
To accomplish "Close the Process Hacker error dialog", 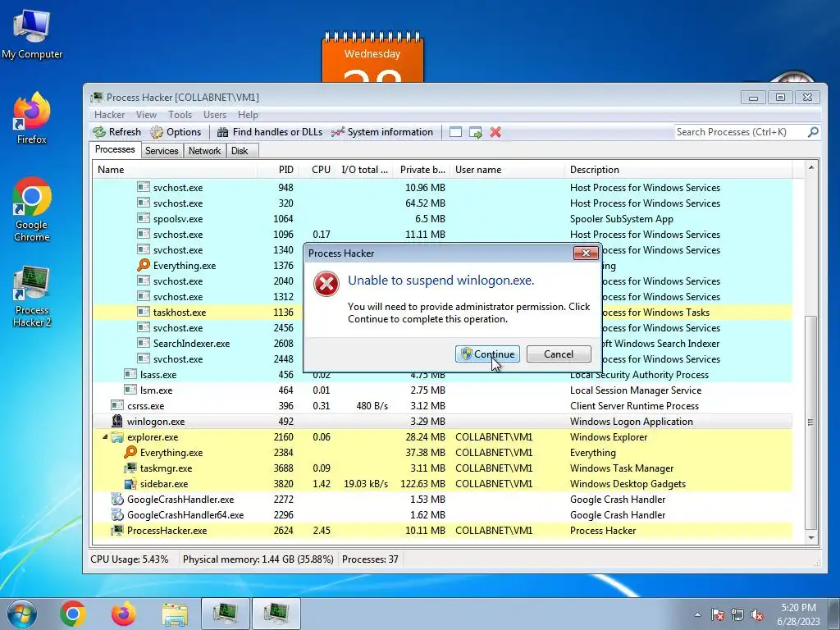I will 586,253.
